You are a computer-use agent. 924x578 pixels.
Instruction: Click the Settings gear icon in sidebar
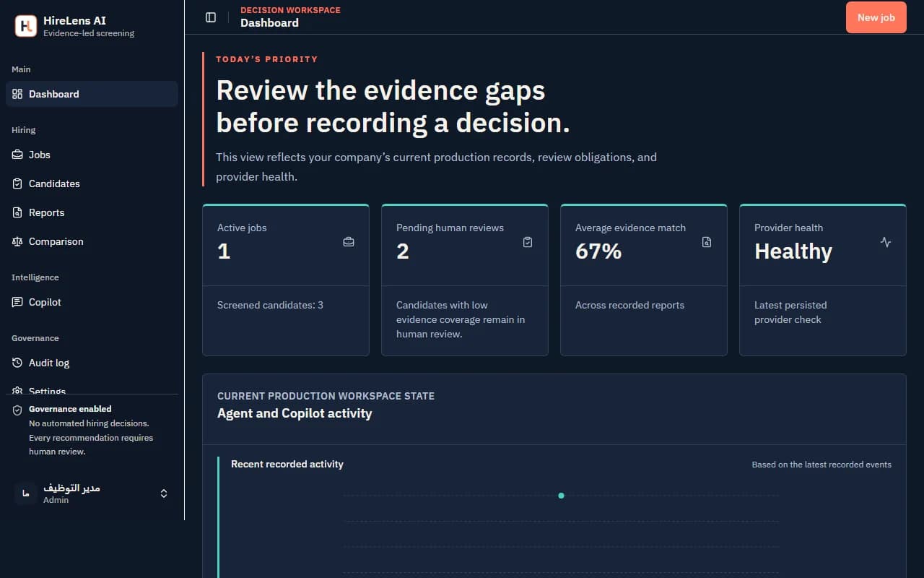[17, 391]
